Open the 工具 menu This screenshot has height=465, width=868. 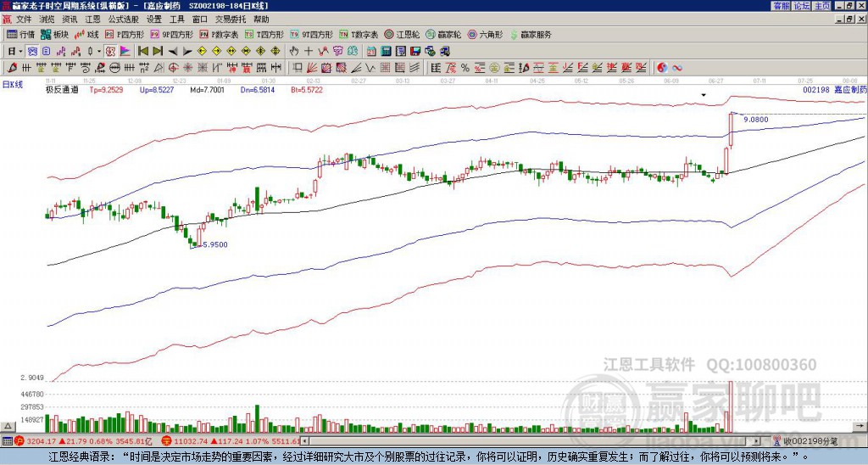click(176, 20)
